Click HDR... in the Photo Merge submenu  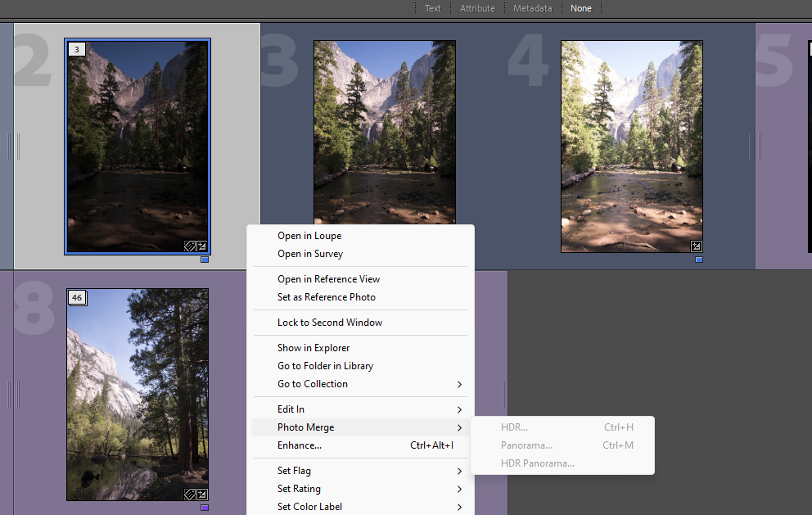pos(562,427)
